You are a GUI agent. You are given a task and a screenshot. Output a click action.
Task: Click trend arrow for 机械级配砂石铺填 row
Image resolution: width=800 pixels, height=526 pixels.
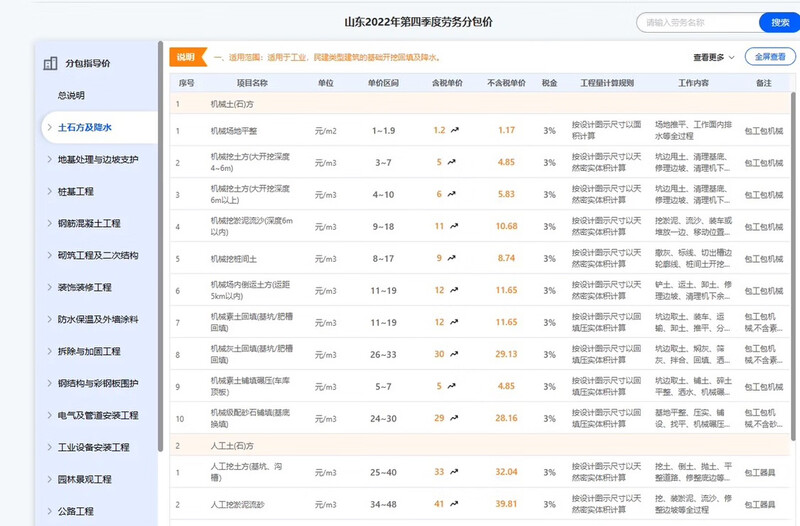click(x=454, y=418)
